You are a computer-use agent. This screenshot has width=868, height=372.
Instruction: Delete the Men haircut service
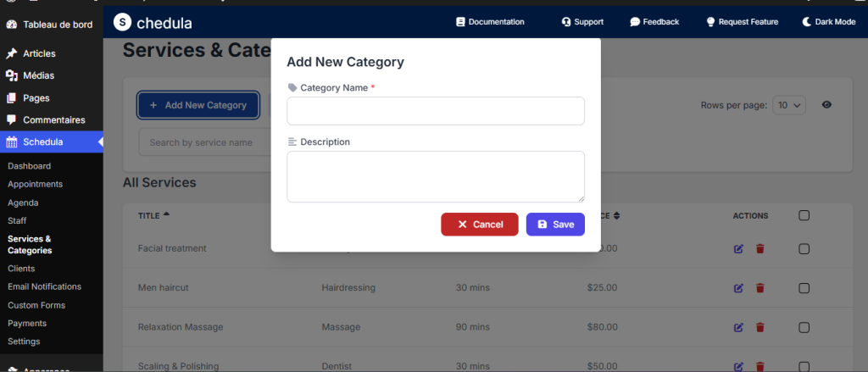pyautogui.click(x=759, y=288)
